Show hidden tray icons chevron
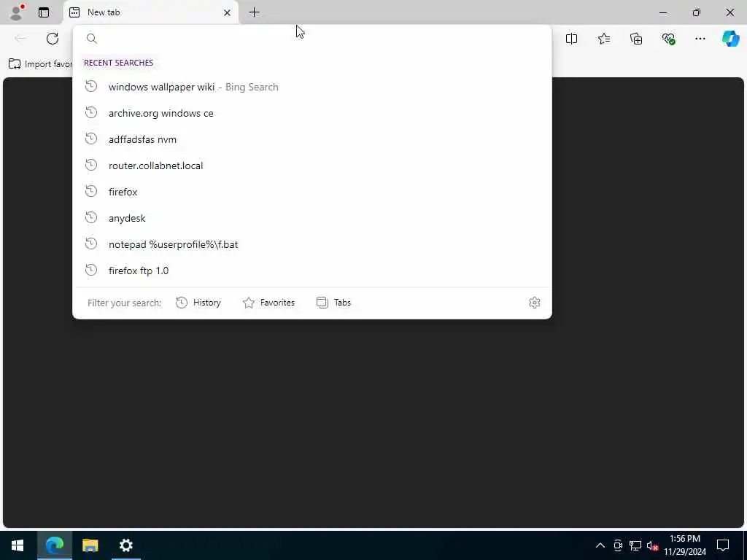The height and width of the screenshot is (560, 747). 600,545
